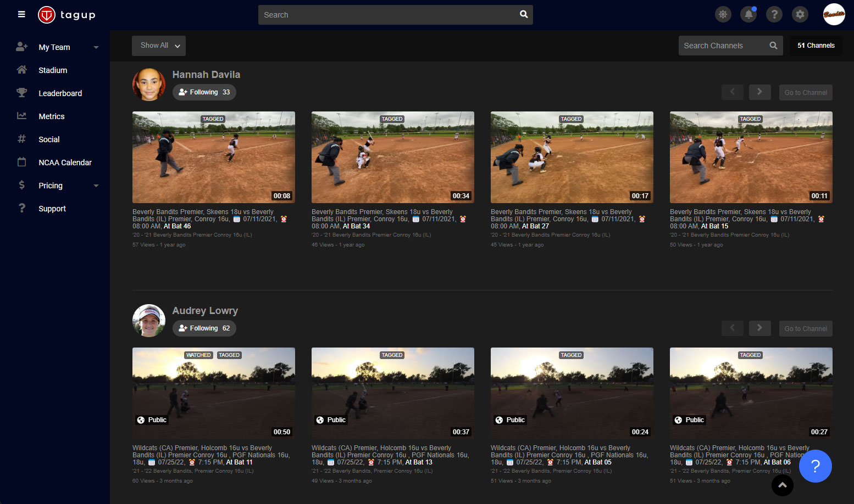The image size is (854, 504).
Task: Click the Bandits profile avatar
Action: [834, 14]
